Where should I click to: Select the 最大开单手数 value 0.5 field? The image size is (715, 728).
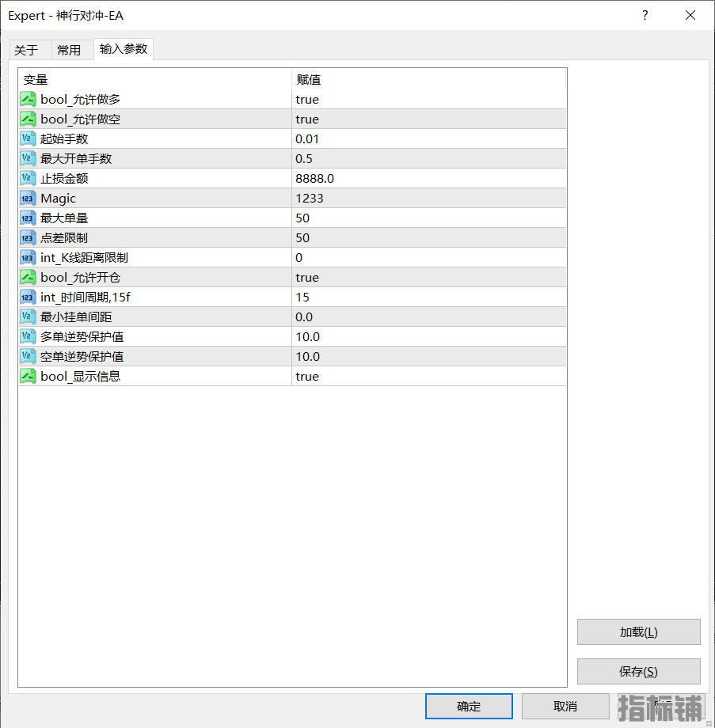point(428,158)
